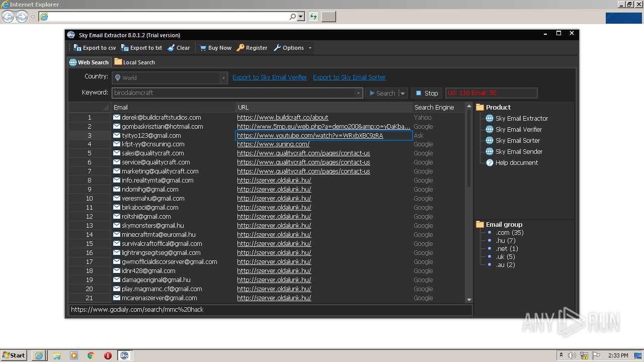
Task: Open the Windows Start menu
Action: point(14,355)
